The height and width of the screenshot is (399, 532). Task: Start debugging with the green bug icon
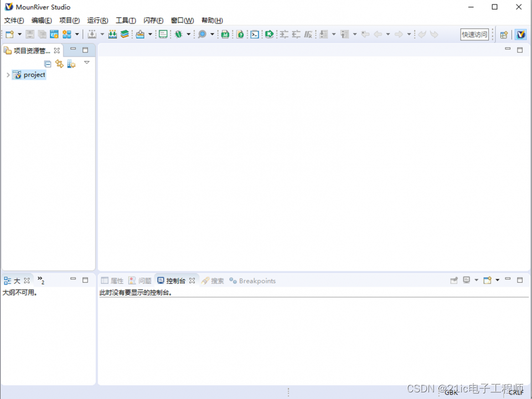click(x=178, y=34)
